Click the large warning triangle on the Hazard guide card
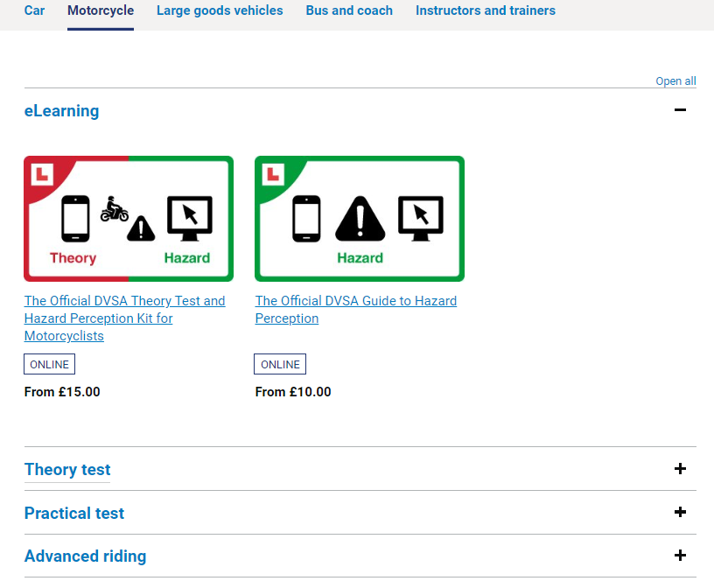714x588 pixels. [x=360, y=219]
